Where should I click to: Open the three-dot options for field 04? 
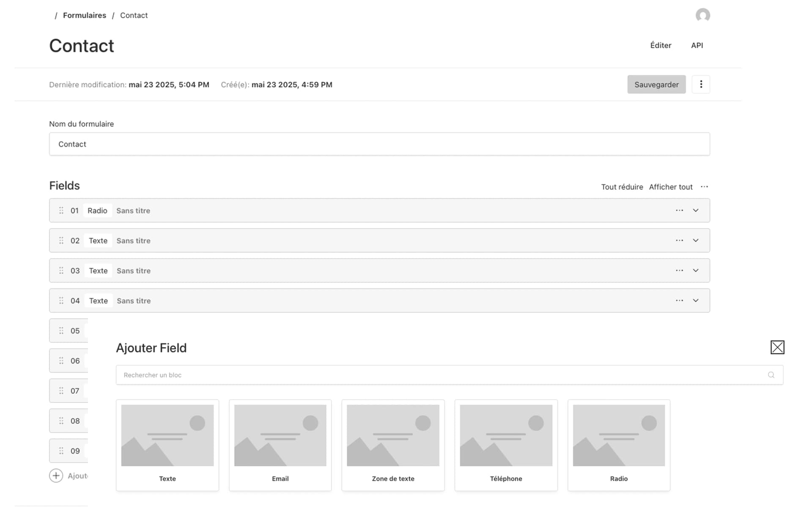[x=679, y=300]
